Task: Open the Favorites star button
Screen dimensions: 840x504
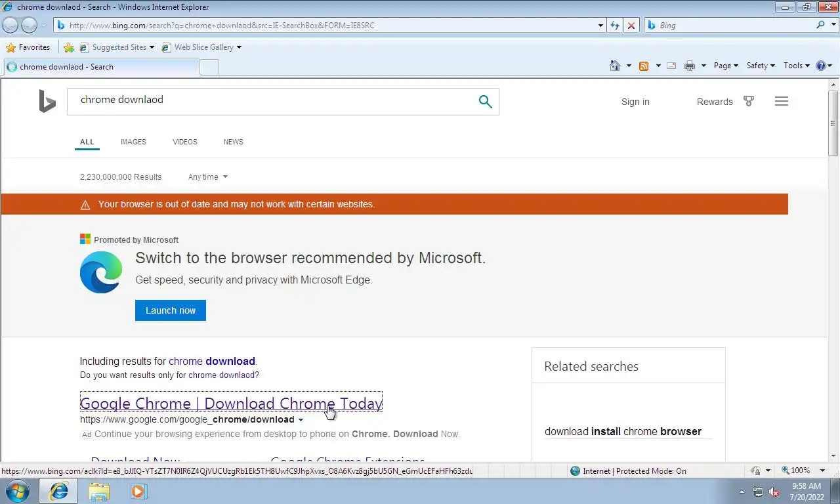Action: tap(28, 47)
